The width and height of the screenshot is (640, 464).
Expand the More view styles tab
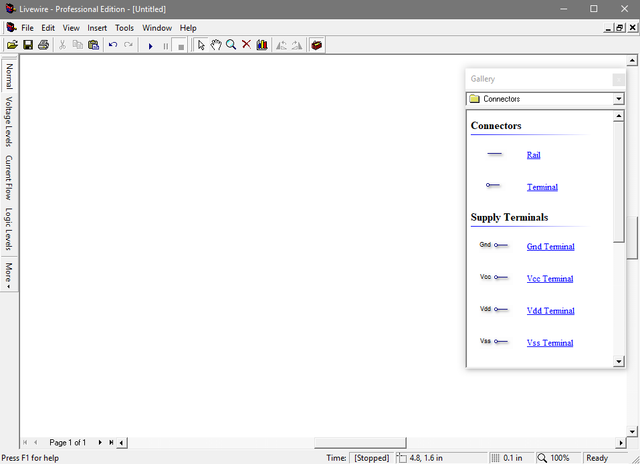9,273
